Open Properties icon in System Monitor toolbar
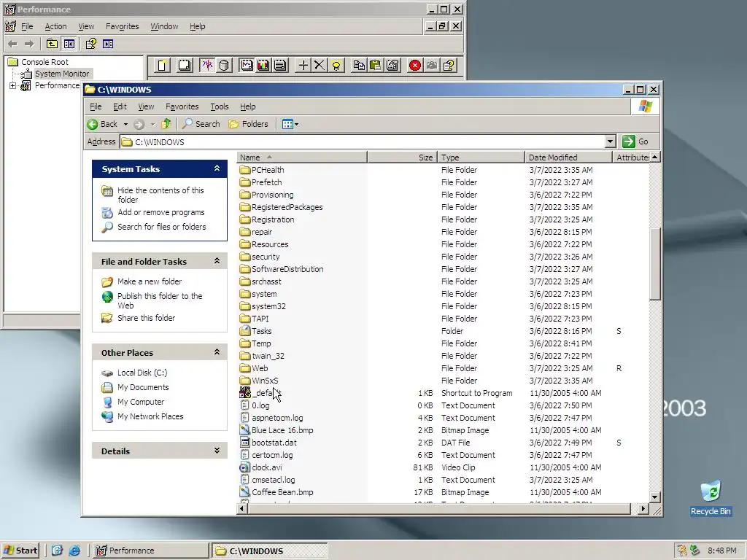747x560 pixels. (x=392, y=65)
